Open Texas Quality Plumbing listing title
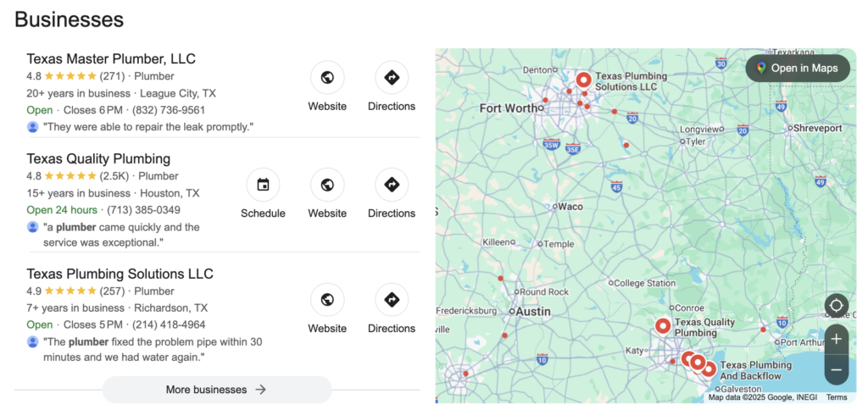This screenshot has height=410, width=868. (x=98, y=158)
